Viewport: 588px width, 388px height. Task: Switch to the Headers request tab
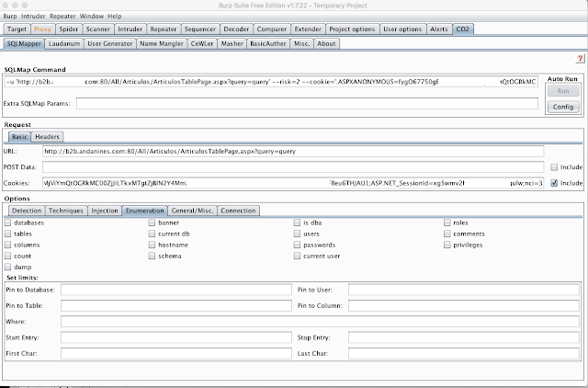click(47, 137)
